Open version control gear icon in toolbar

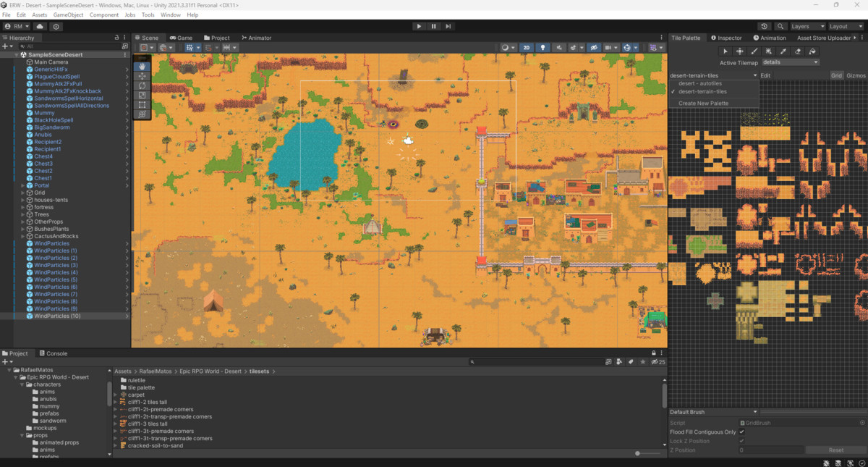coord(56,26)
